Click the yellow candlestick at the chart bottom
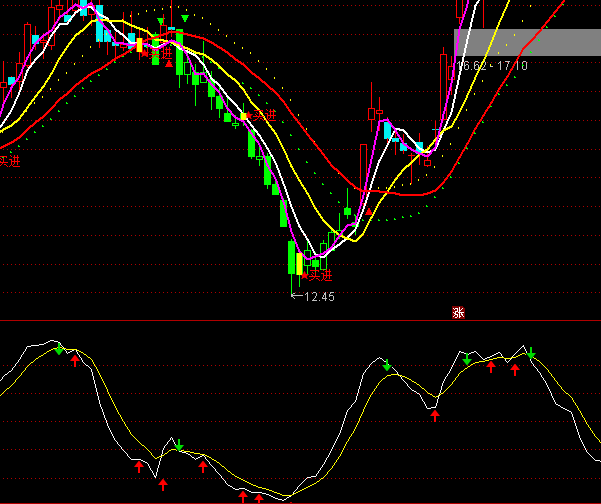This screenshot has width=601, height=504. click(299, 264)
